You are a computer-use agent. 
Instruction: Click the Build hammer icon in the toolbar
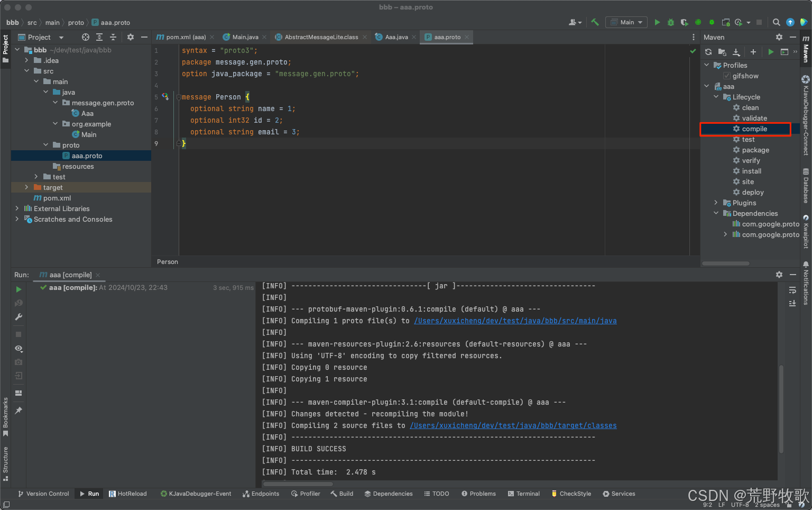tap(595, 22)
